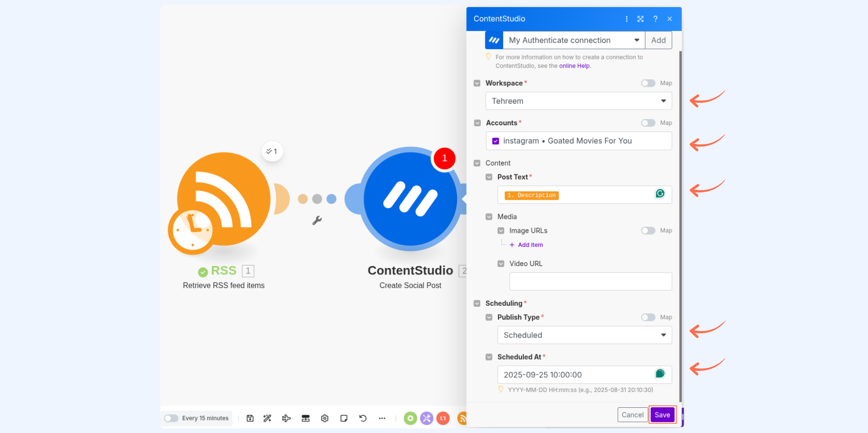Image resolution: width=868 pixels, height=433 pixels.
Task: Toggle the Workspace Map switch
Action: [648, 83]
